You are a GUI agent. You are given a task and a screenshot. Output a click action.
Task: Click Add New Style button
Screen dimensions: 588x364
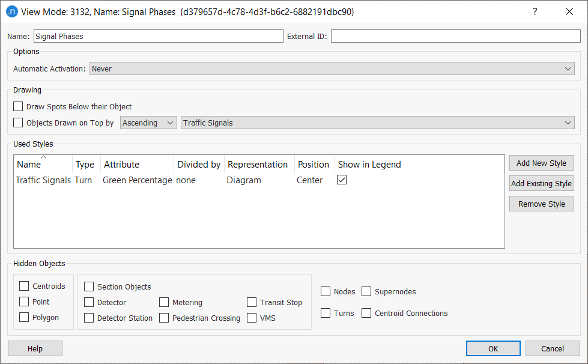541,163
